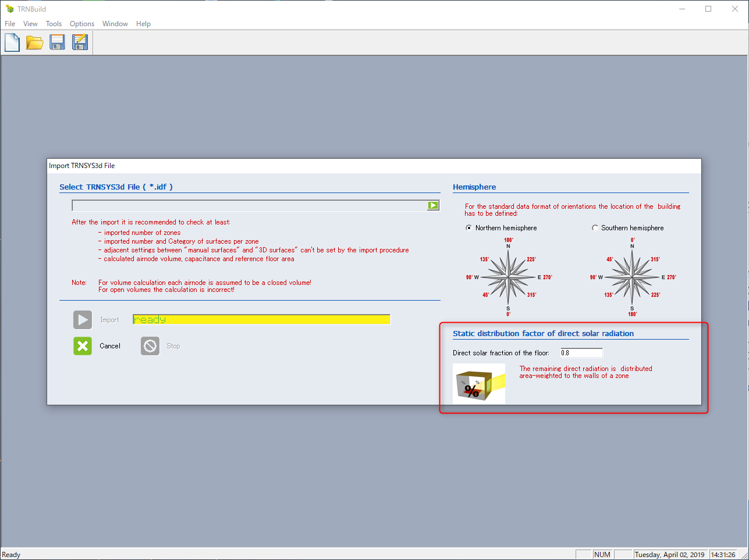Image resolution: width=749 pixels, height=560 pixels.
Task: Click the TRNBuild app icon in title bar
Action: (9, 9)
